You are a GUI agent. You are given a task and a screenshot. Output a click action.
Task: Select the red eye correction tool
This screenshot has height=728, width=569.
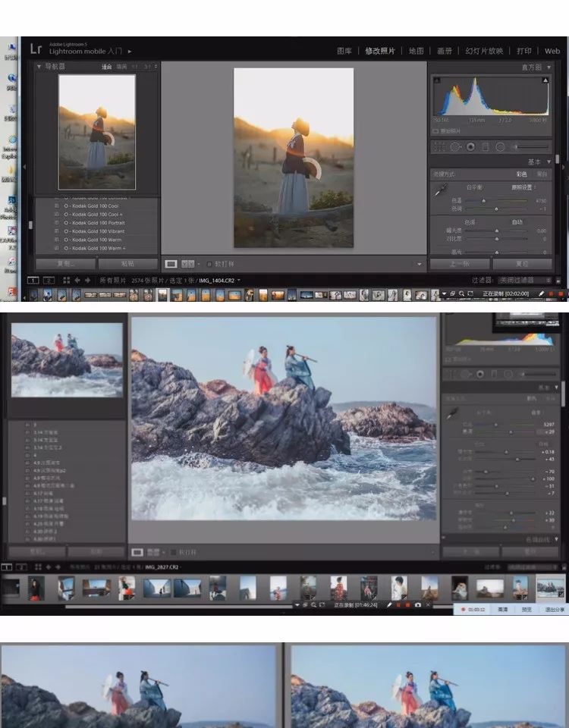[x=470, y=146]
